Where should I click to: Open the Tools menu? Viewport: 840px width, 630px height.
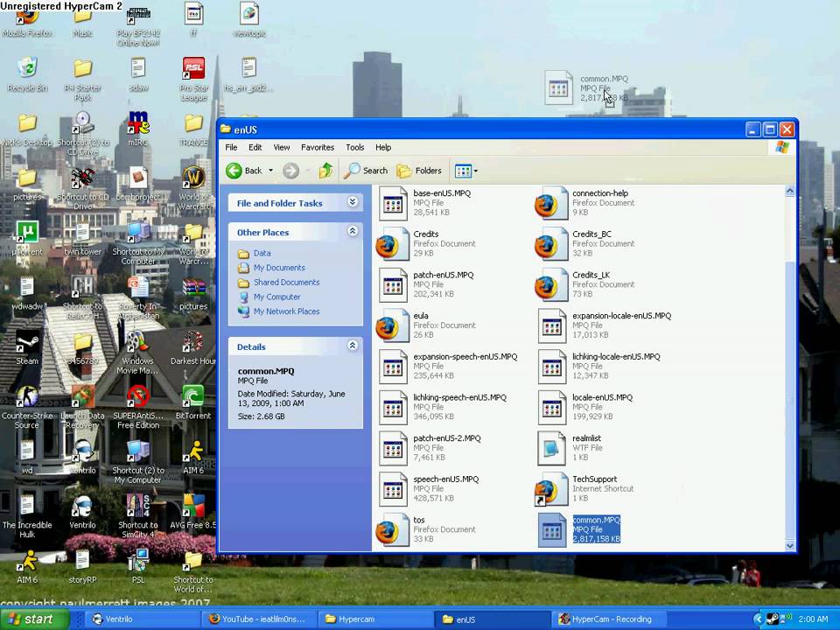click(x=354, y=147)
